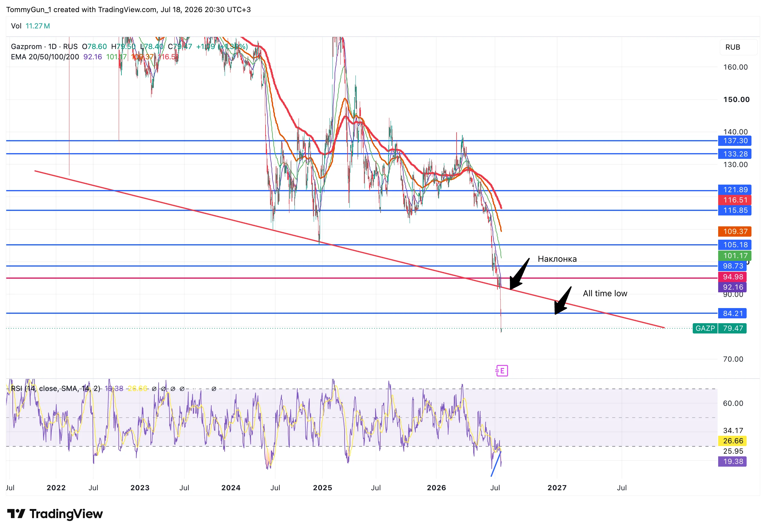
Task: Select the RSI (14, close, SMA, 14, 2) legend
Action: pos(55,388)
